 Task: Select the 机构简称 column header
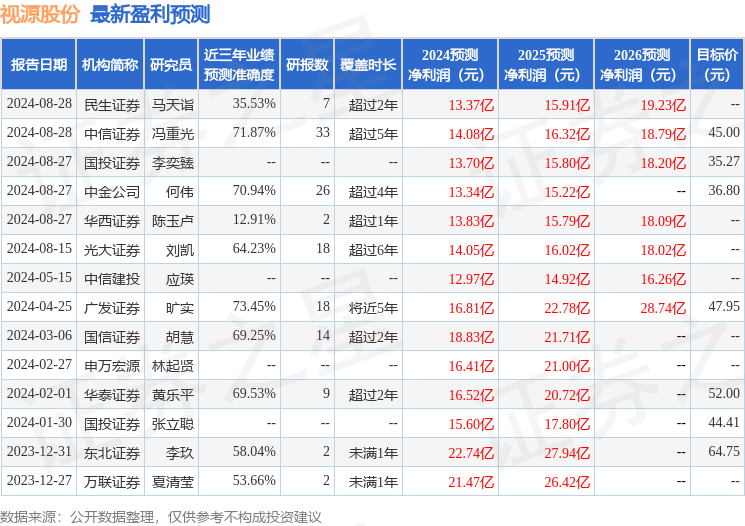[110, 65]
